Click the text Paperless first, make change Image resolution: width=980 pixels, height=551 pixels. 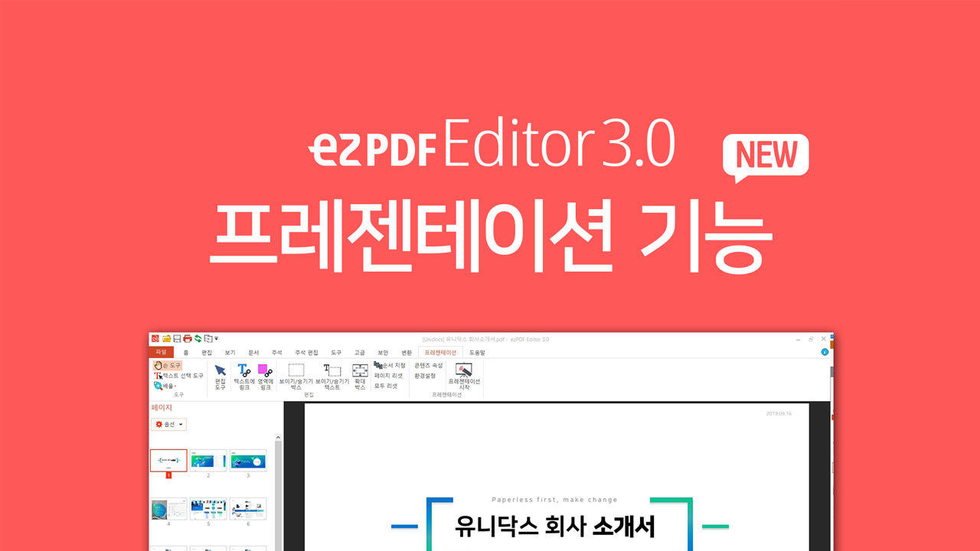[554, 500]
